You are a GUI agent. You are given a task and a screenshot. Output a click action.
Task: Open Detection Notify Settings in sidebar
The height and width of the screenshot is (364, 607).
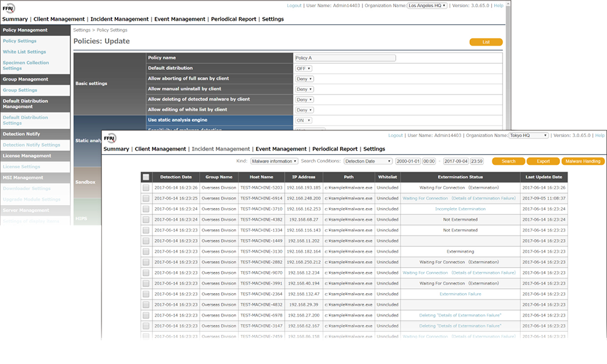[32, 145]
